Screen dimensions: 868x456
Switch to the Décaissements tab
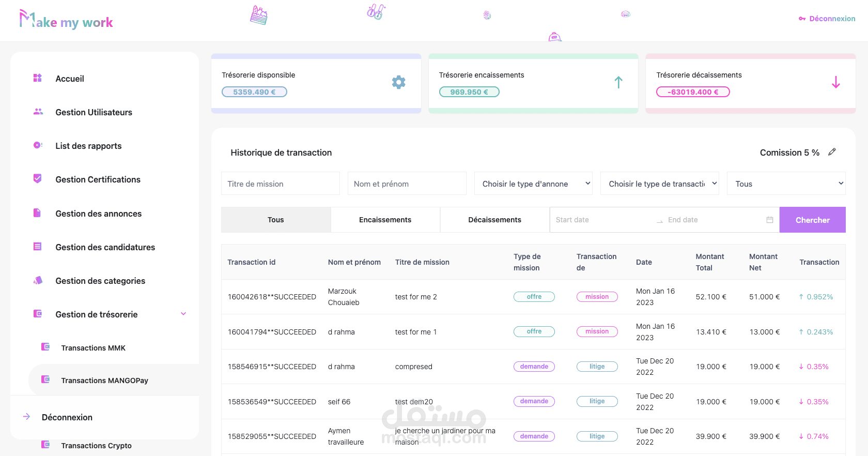tap(494, 220)
